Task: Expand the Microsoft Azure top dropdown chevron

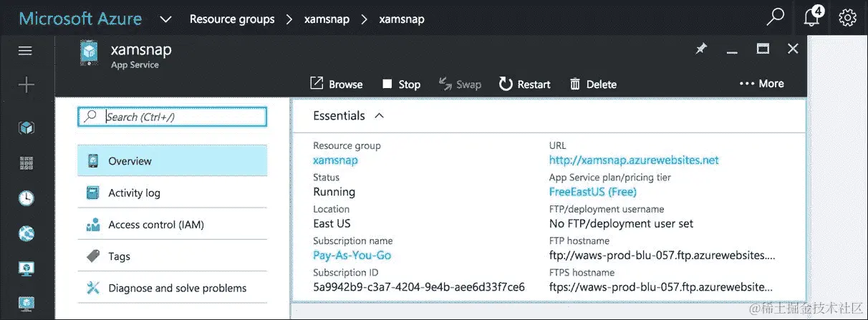Action: point(165,19)
